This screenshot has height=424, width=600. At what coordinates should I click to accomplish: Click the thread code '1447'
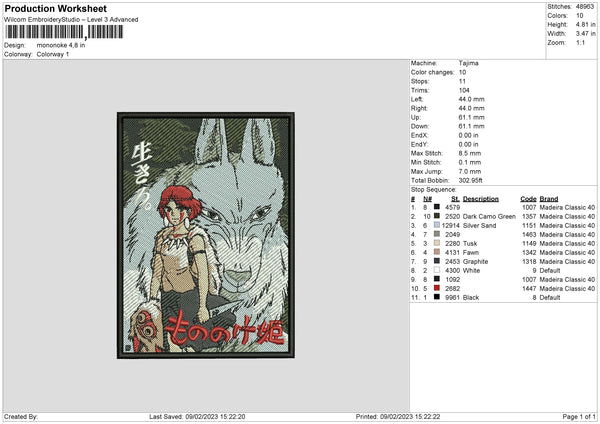[529, 289]
